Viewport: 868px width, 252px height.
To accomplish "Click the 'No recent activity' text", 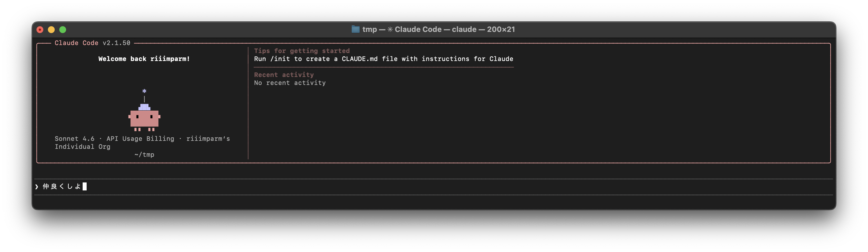I will pyautogui.click(x=290, y=83).
